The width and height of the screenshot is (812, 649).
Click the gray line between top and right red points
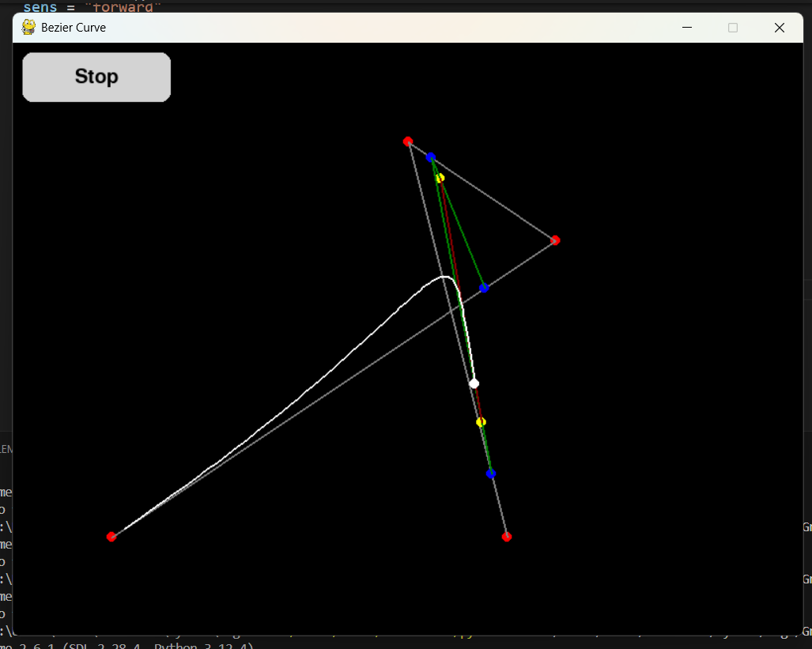(494, 199)
